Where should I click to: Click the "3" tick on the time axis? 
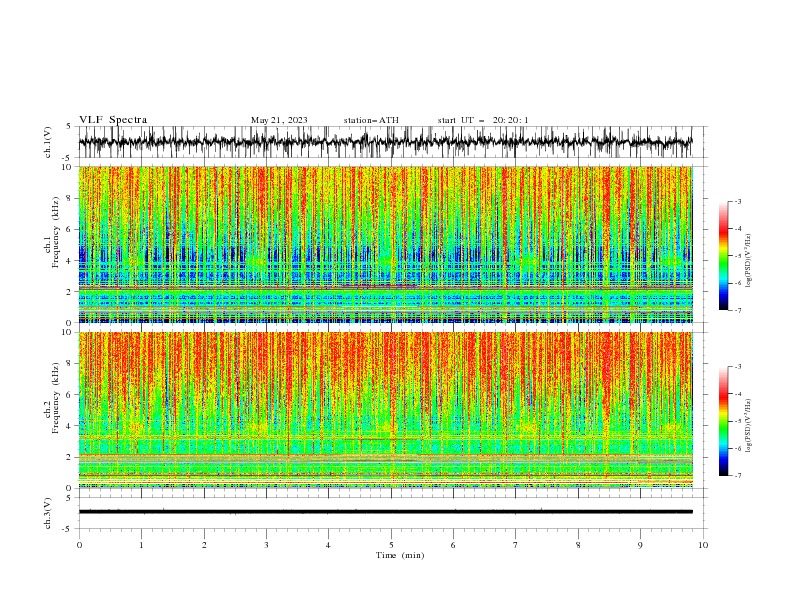tap(266, 545)
